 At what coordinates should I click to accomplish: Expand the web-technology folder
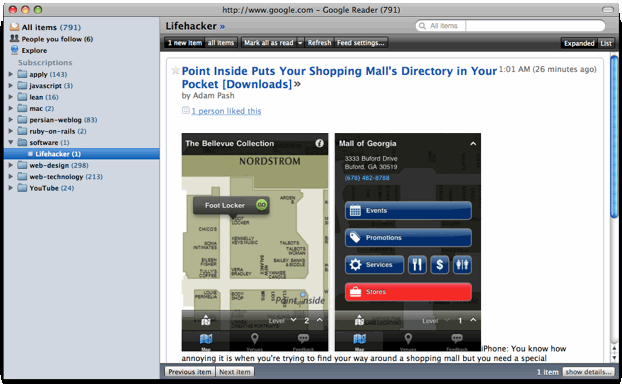11,177
